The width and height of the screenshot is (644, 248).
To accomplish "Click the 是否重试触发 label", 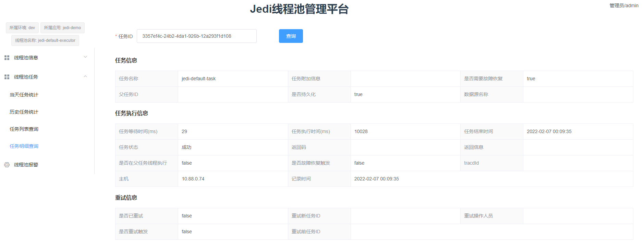I will [133, 232].
